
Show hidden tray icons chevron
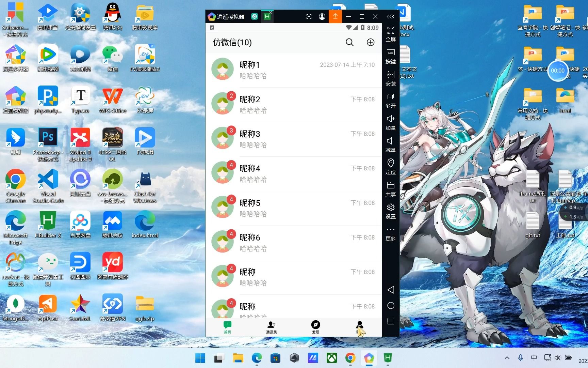(507, 358)
